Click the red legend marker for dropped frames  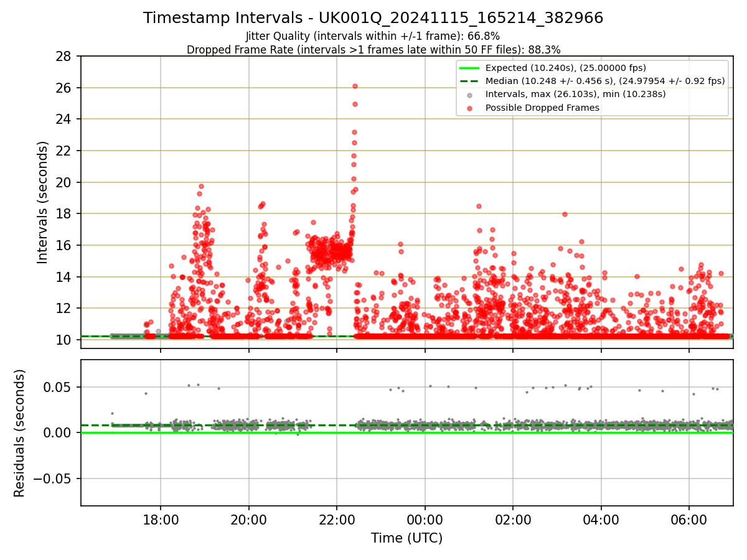click(x=469, y=108)
